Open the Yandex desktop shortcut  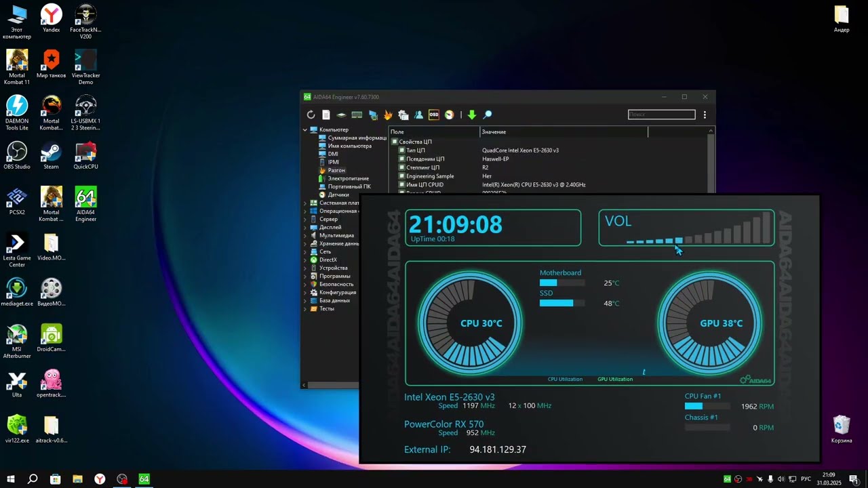pyautogui.click(x=51, y=18)
